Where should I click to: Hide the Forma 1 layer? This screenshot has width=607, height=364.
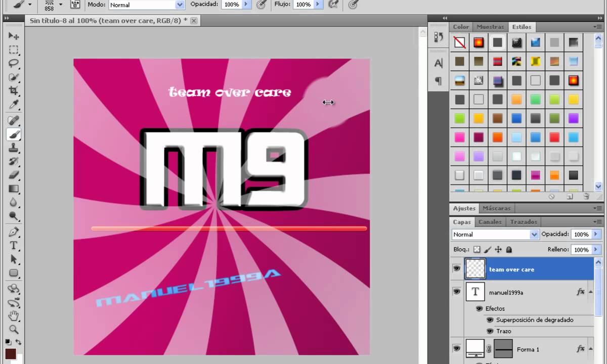click(456, 348)
